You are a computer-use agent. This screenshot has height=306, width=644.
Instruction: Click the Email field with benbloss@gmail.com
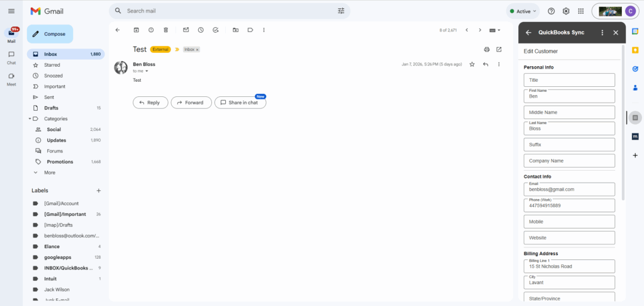click(x=569, y=190)
